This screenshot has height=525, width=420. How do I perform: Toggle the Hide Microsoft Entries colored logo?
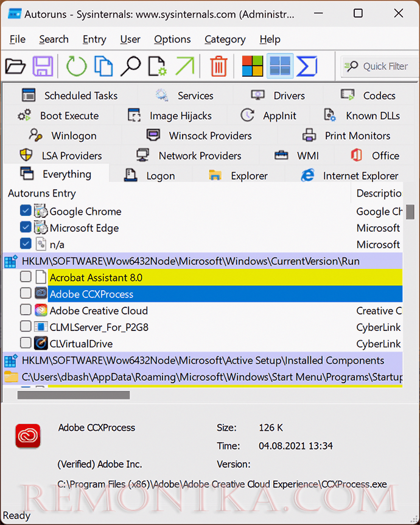click(x=253, y=66)
